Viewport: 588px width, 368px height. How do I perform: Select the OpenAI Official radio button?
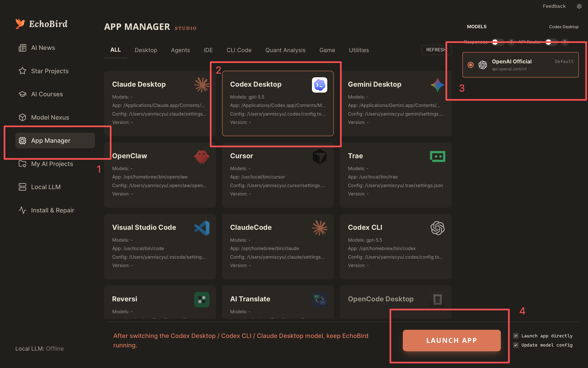[x=470, y=65]
